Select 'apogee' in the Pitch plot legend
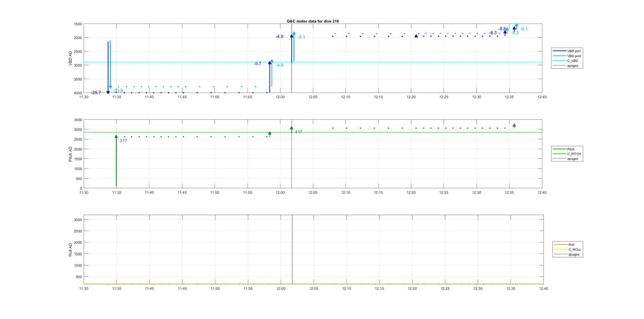The image size is (644, 319). 566,159
